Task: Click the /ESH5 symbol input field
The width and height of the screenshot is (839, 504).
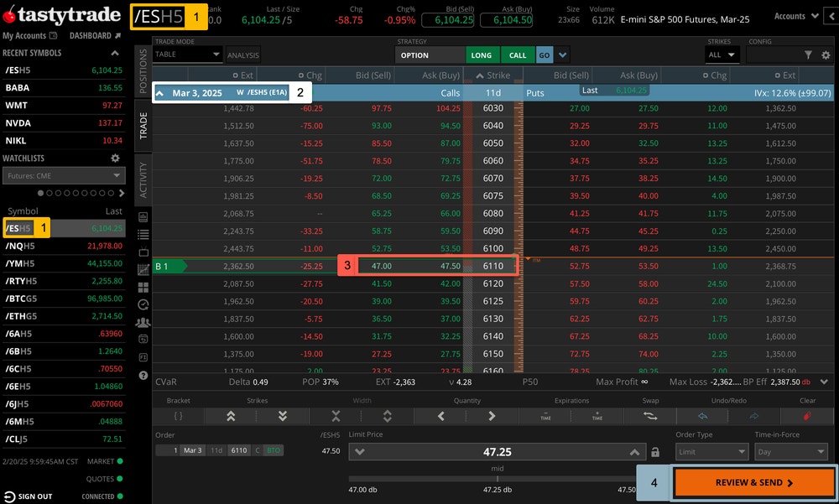Action: click(x=159, y=17)
